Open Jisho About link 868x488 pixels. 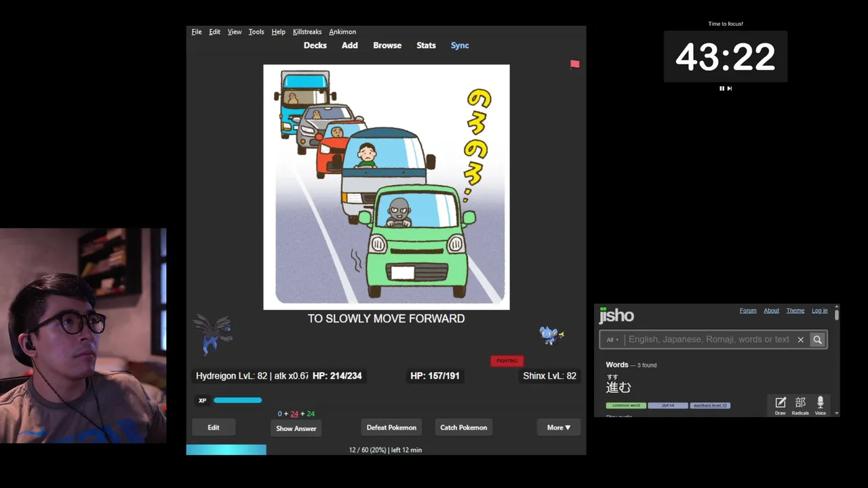coord(772,310)
